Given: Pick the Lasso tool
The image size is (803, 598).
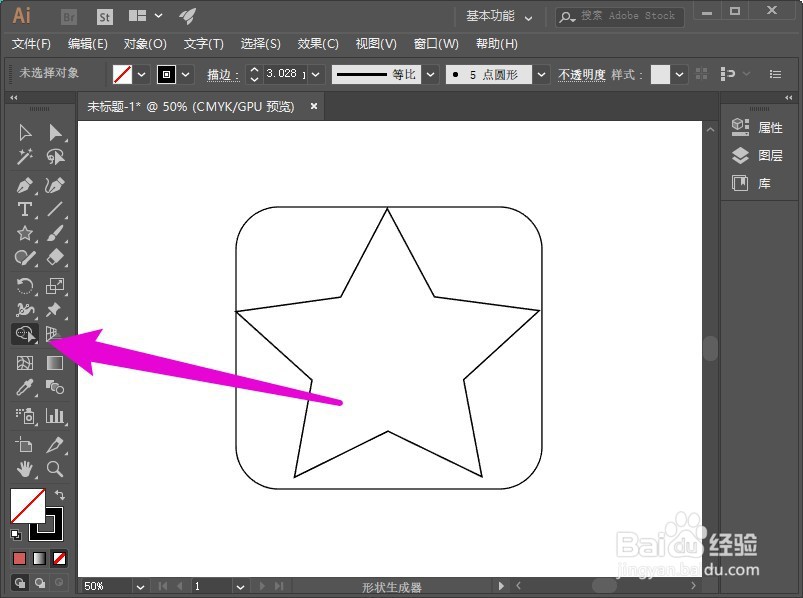Looking at the screenshot, I should click(x=55, y=156).
